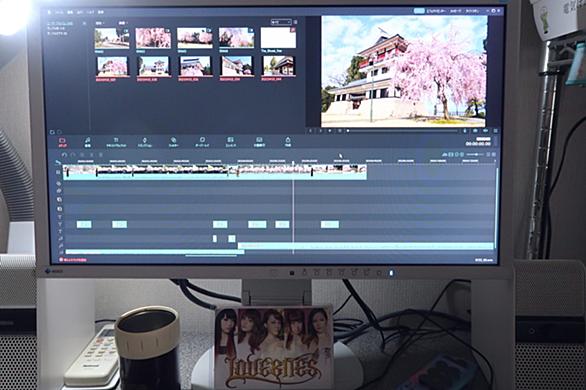Select the first folder in the media sidebar
586x390 pixels.
(60, 24)
